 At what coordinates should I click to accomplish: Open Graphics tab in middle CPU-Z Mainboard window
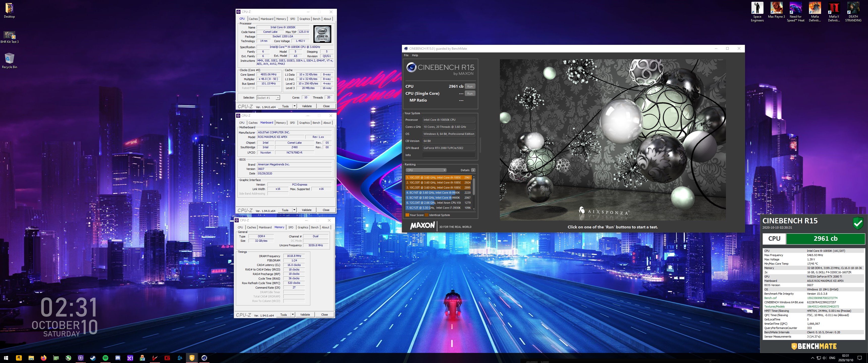[x=304, y=123]
